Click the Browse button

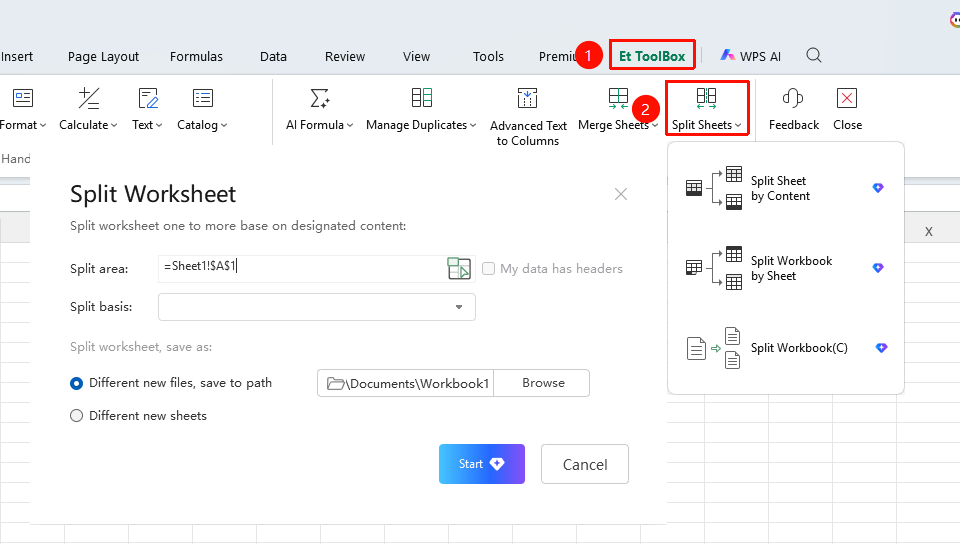tap(543, 383)
